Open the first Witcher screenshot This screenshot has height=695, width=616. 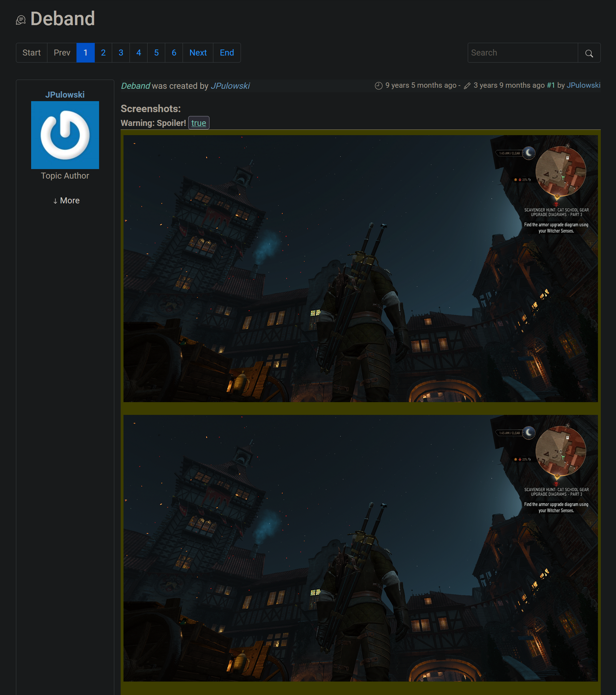(361, 269)
